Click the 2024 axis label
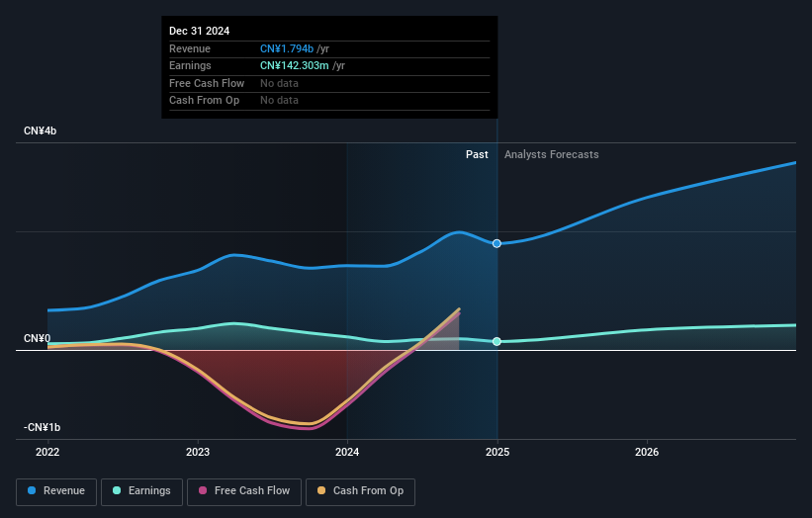Viewport: 812px width, 518px height. (347, 452)
